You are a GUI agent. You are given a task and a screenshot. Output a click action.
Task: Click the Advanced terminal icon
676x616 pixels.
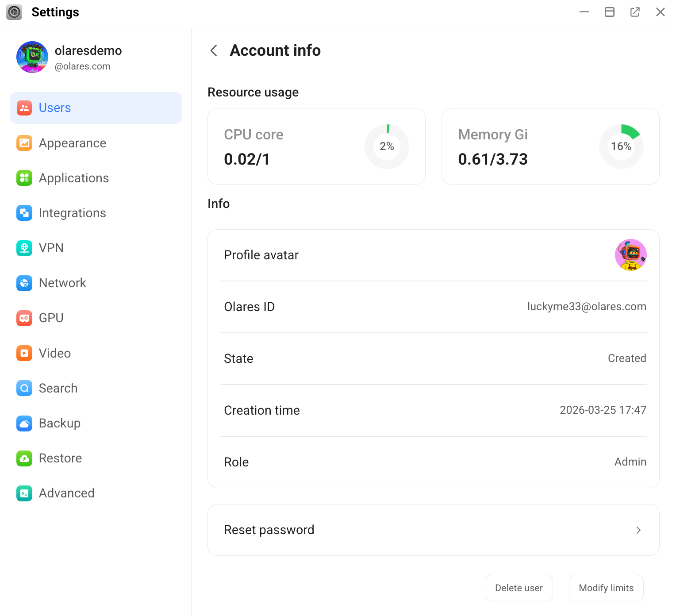tap(24, 493)
